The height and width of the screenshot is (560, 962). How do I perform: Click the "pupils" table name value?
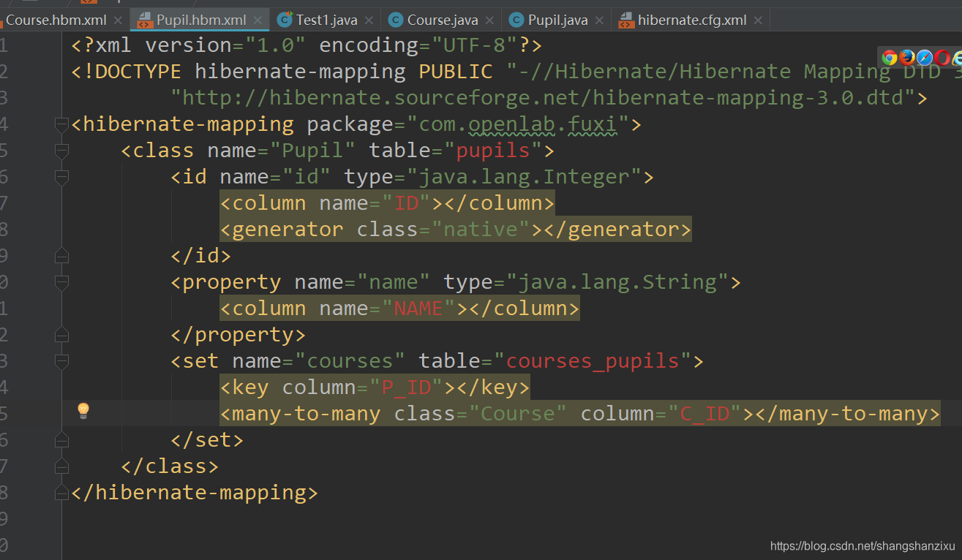click(492, 151)
